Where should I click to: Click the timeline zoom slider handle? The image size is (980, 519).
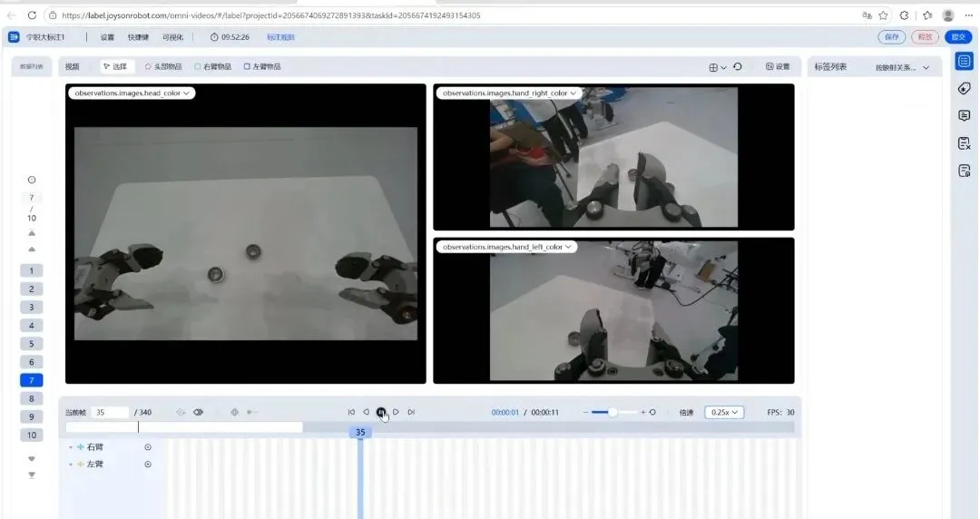click(x=612, y=412)
